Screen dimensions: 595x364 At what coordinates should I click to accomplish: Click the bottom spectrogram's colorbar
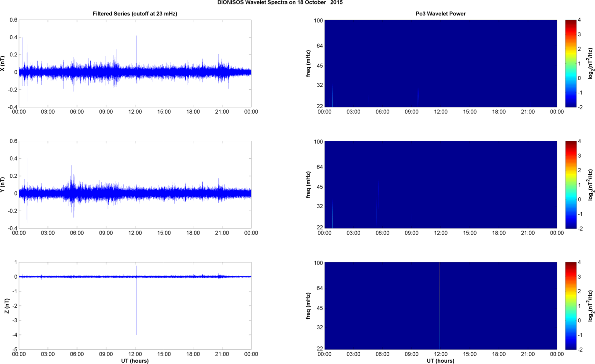click(x=570, y=306)
